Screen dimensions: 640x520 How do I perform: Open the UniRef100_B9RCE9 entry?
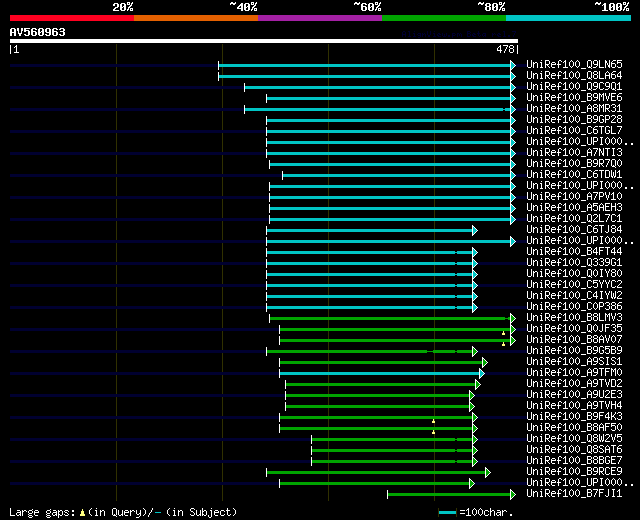point(574,472)
